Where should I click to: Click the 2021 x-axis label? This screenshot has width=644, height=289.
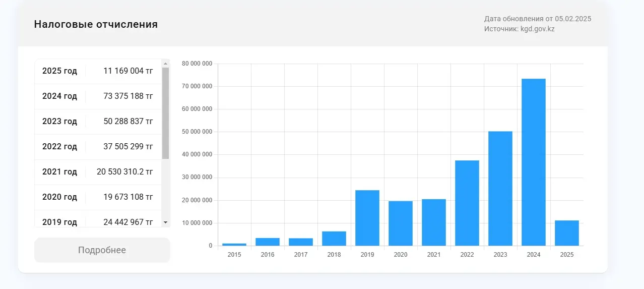[434, 255]
